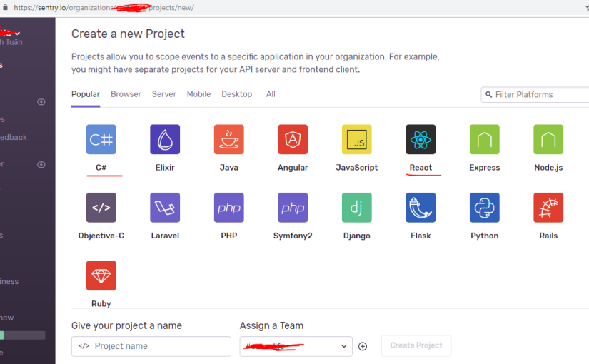Click the add new team plus icon

pyautogui.click(x=363, y=346)
